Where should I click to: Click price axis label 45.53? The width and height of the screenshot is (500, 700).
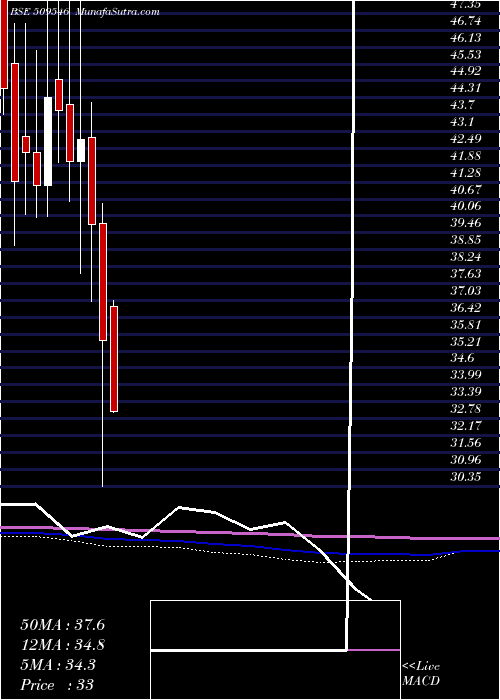(x=466, y=54)
